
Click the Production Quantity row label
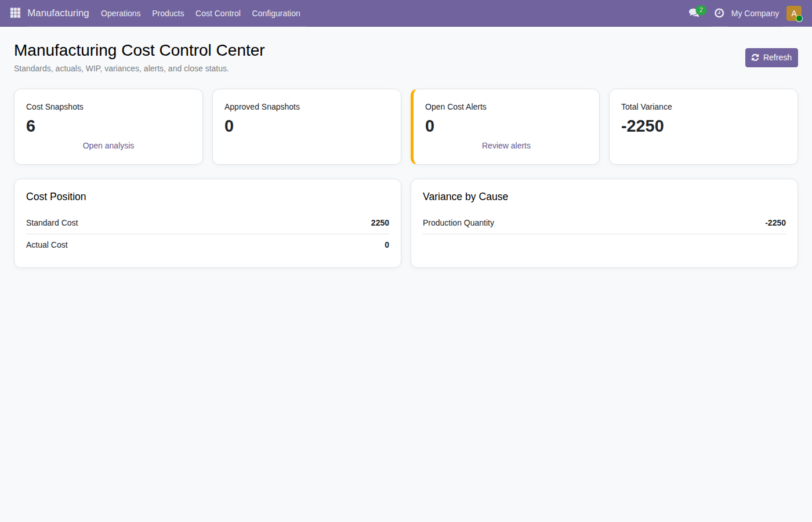pyautogui.click(x=458, y=223)
